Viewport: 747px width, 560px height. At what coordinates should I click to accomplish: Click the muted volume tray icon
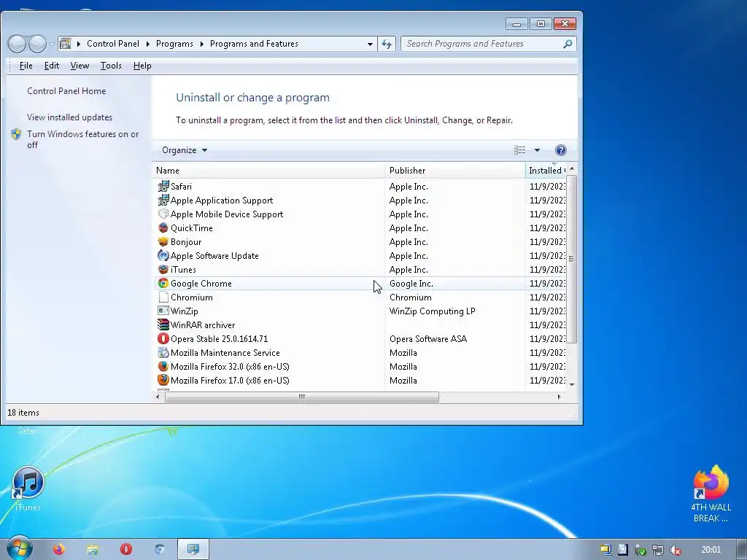675,550
